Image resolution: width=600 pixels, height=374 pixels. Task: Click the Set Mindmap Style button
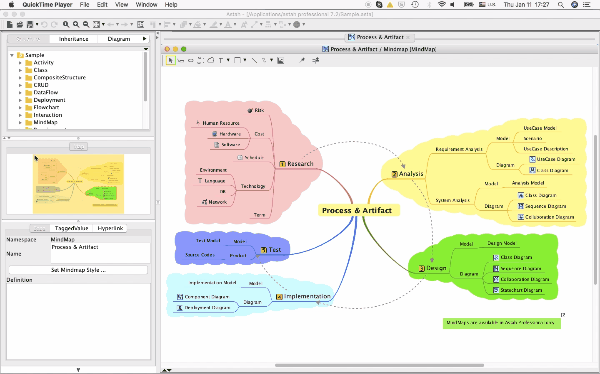pyautogui.click(x=78, y=270)
